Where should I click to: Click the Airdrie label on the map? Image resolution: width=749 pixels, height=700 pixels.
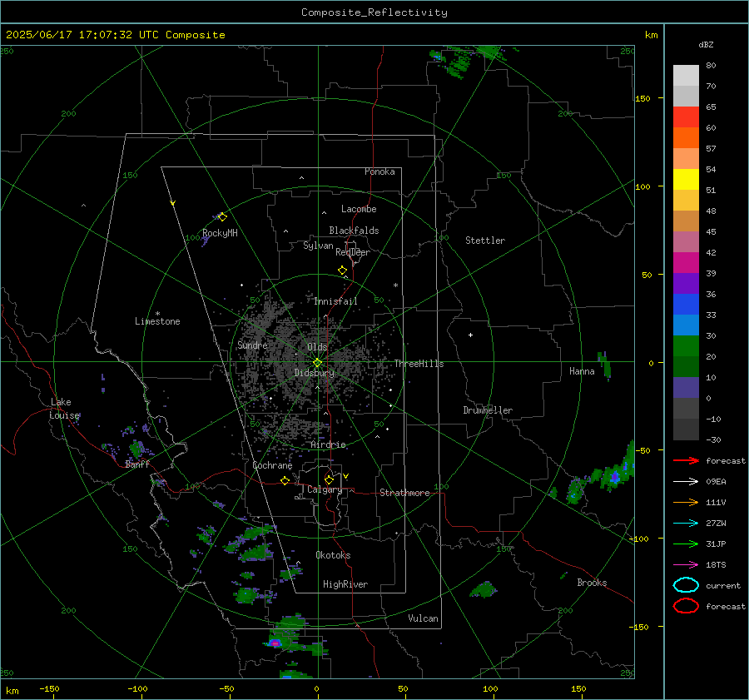(x=328, y=444)
